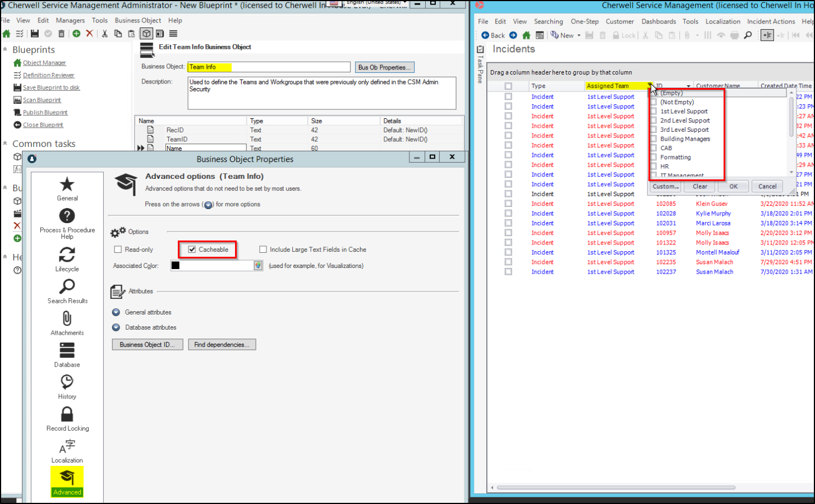This screenshot has width=815, height=504.
Task: Select the Business Object cube tool in toolbar
Action: coord(146,34)
